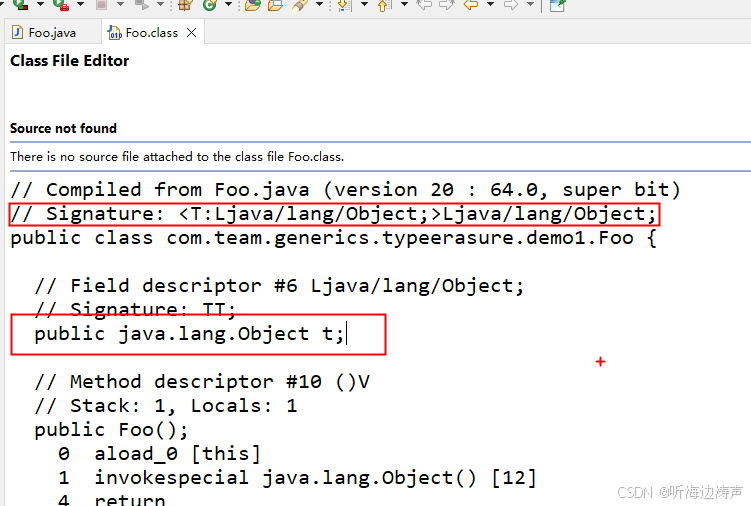Viewport: 751px width, 506px height.
Task: Click the Search flashlight toolbar icon
Action: pyautogui.click(x=300, y=5)
